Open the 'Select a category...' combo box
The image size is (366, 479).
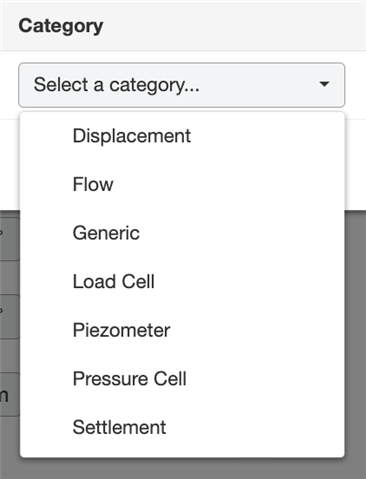(182, 85)
